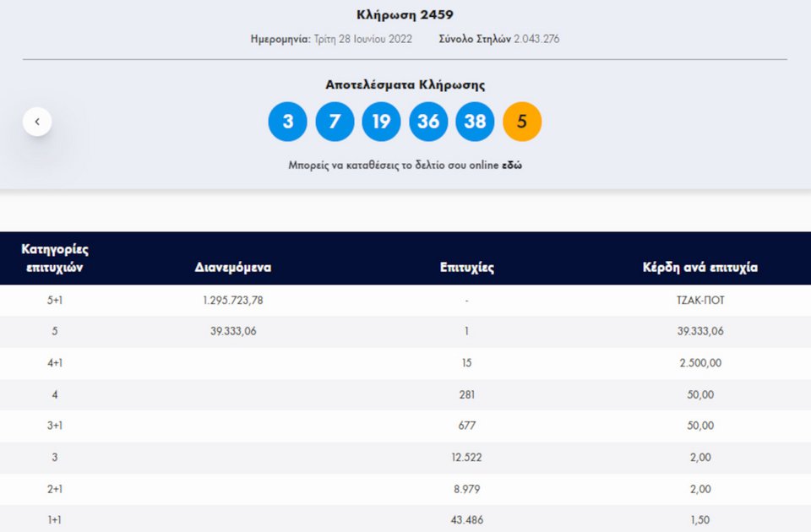This screenshot has height=532, width=811.
Task: Click the Κλήρωση 2459 heading
Action: [x=405, y=14]
